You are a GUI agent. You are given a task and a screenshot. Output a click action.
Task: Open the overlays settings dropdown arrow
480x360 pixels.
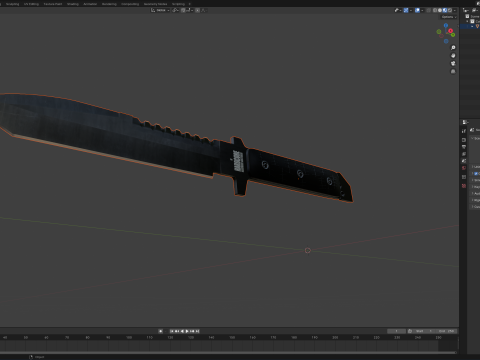pyautogui.click(x=422, y=10)
